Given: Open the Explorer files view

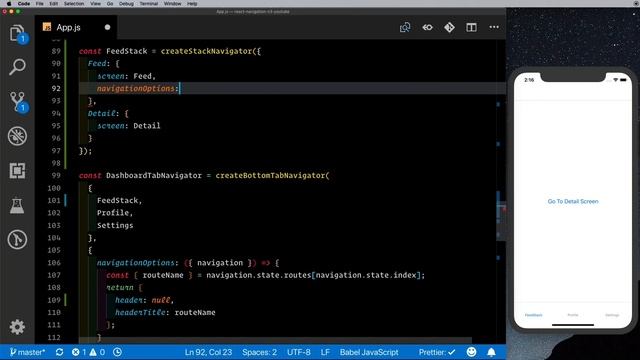Looking at the screenshot, I should [x=17, y=33].
